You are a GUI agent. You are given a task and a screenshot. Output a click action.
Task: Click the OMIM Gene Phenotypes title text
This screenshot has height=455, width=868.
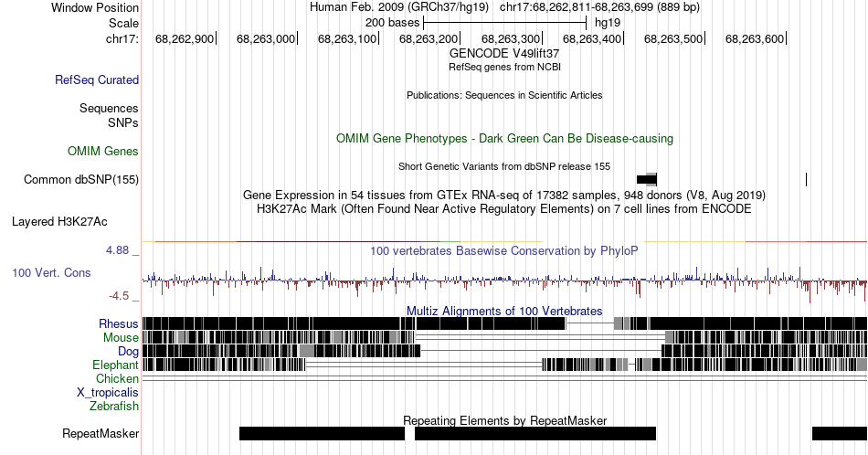(x=504, y=138)
